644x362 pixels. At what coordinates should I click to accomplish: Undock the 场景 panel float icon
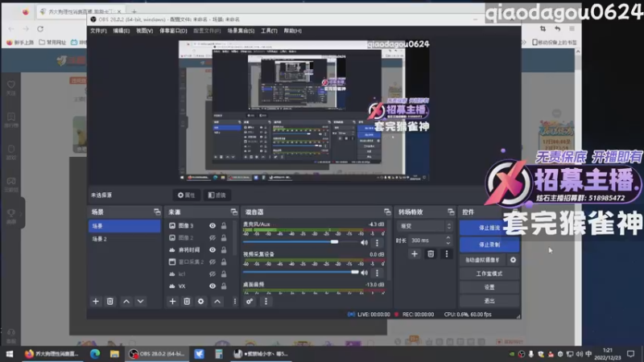tap(157, 212)
